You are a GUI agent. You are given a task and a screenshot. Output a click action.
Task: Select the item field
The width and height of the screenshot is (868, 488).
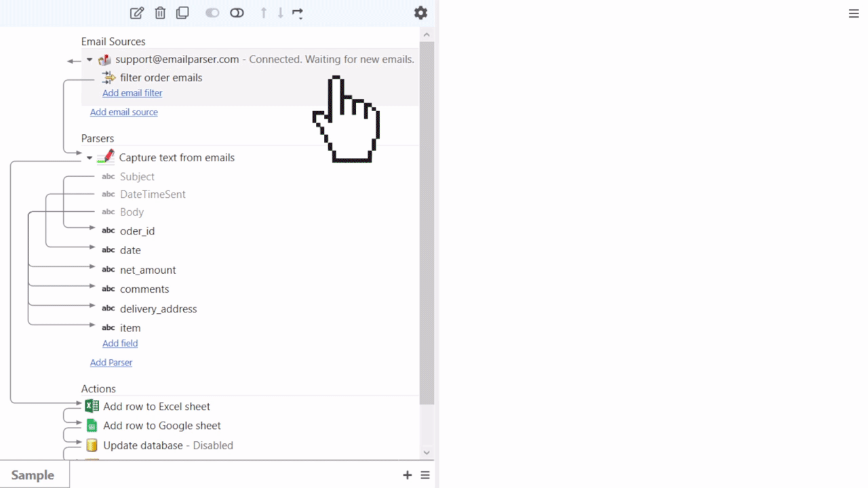(x=130, y=328)
